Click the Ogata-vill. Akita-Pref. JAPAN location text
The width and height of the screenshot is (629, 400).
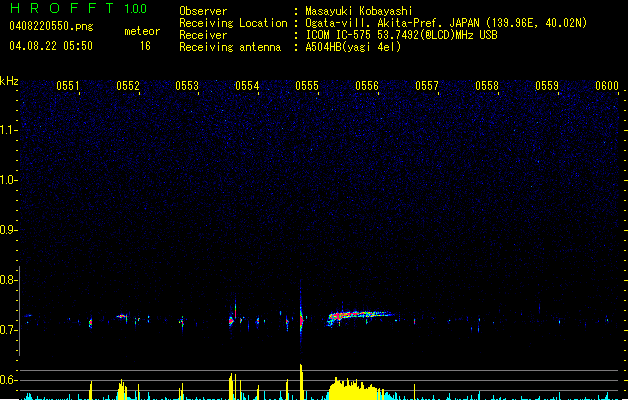[x=446, y=23]
